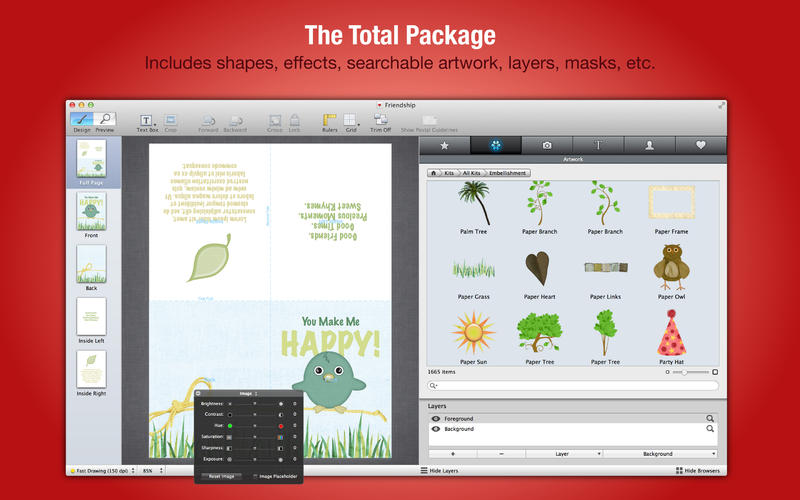
Task: Click All Kits in breadcrumb path
Action: click(471, 173)
